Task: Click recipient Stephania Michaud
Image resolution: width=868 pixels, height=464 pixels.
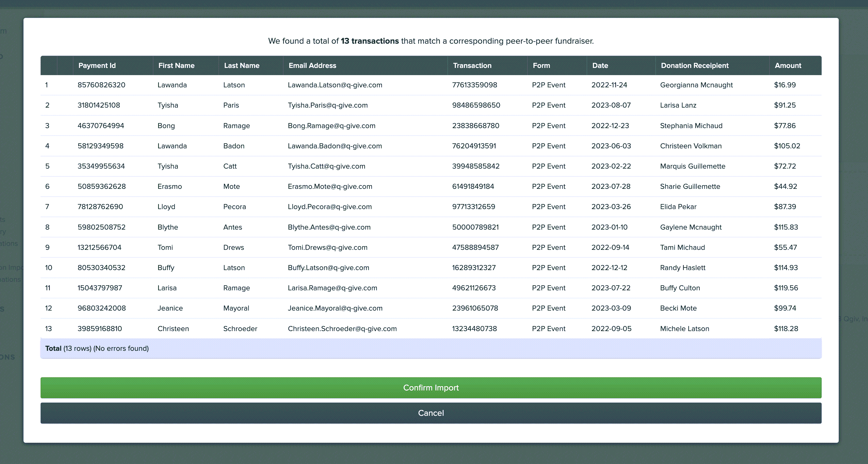Action: 691,126
